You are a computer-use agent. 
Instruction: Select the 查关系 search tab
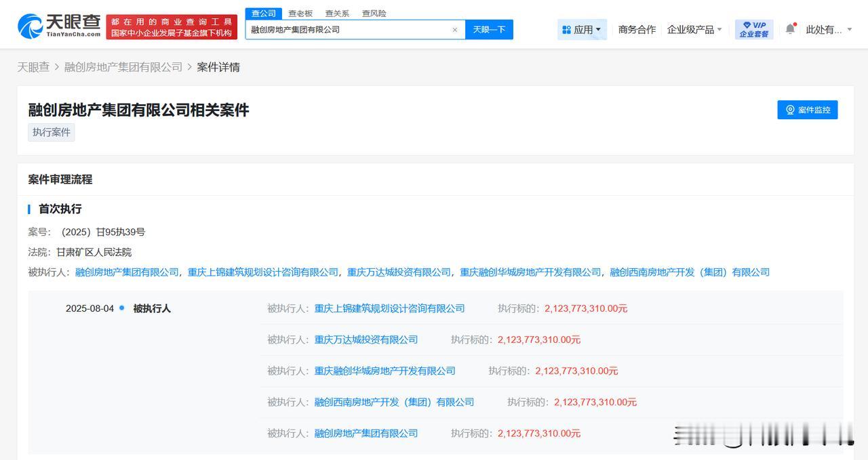[x=337, y=14]
